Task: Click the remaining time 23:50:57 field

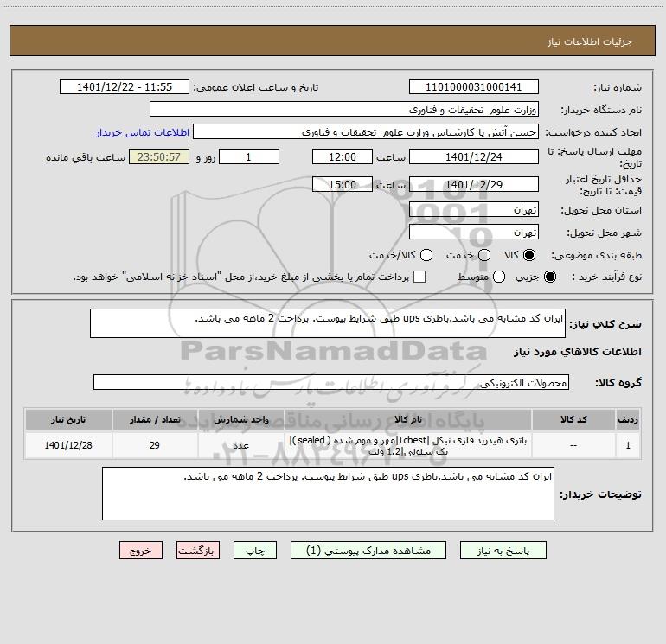Action: 159,156
